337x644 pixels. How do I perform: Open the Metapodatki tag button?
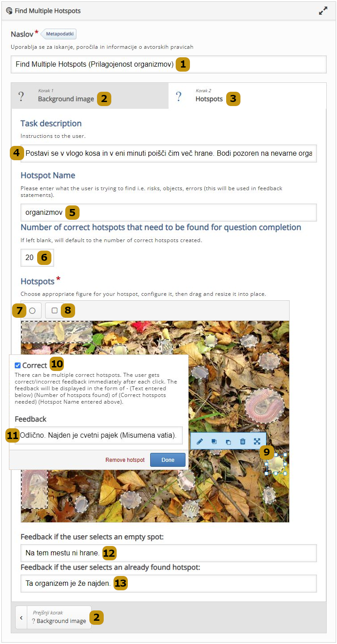point(59,34)
